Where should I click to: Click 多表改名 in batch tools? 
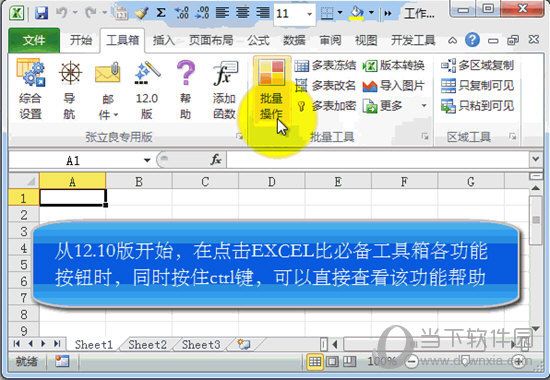pos(325,85)
